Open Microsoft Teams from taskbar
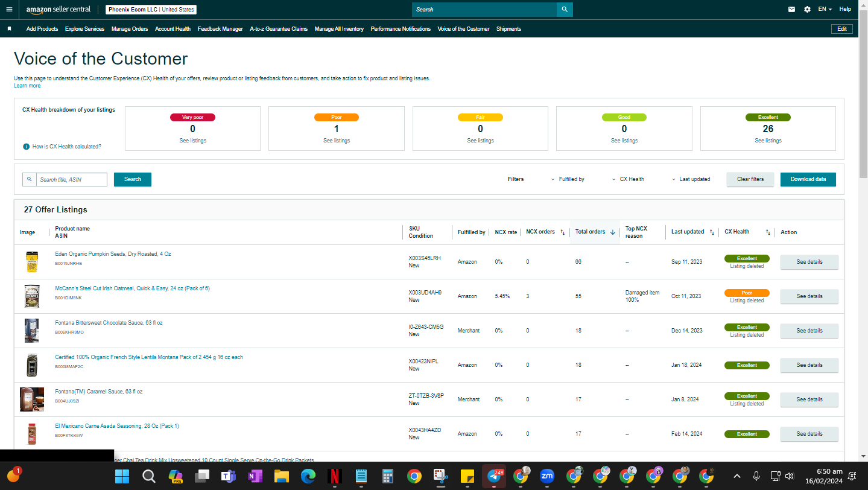The width and height of the screenshot is (868, 490). point(229,476)
